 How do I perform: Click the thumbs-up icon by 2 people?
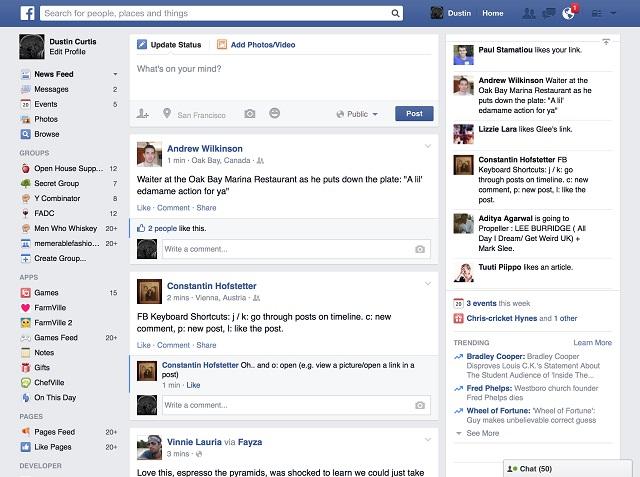pyautogui.click(x=141, y=228)
